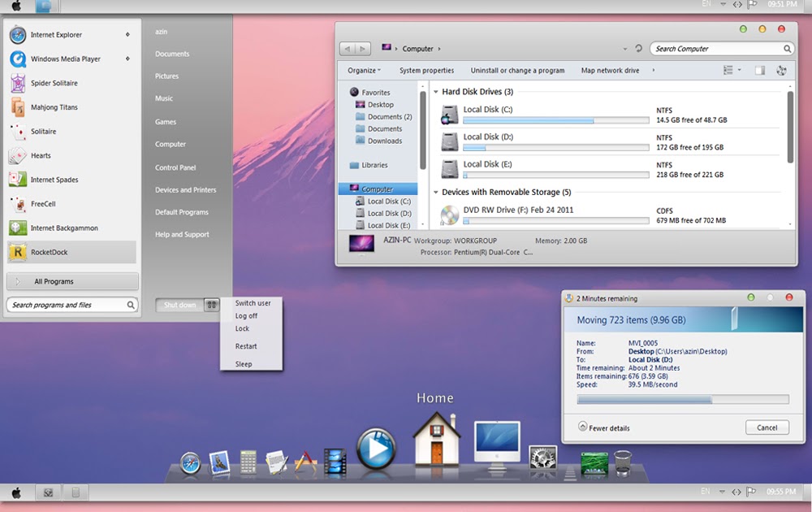Image resolution: width=812 pixels, height=512 pixels.
Task: Open the Home house dock icon
Action: point(436,438)
